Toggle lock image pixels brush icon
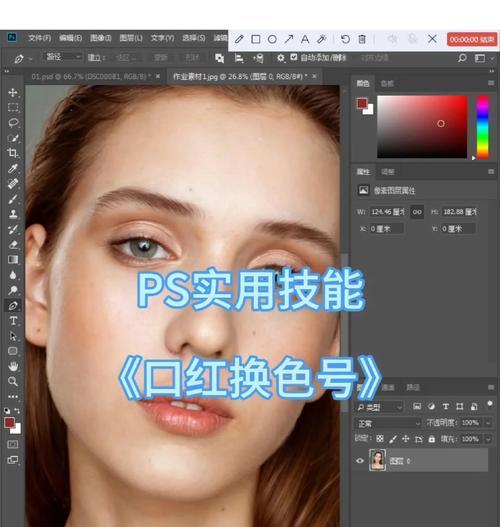This screenshot has height=527, width=500. tap(393, 439)
